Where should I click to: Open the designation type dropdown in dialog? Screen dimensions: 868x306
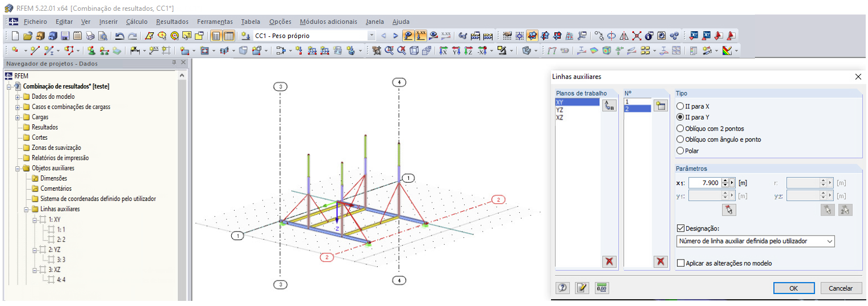point(830,241)
